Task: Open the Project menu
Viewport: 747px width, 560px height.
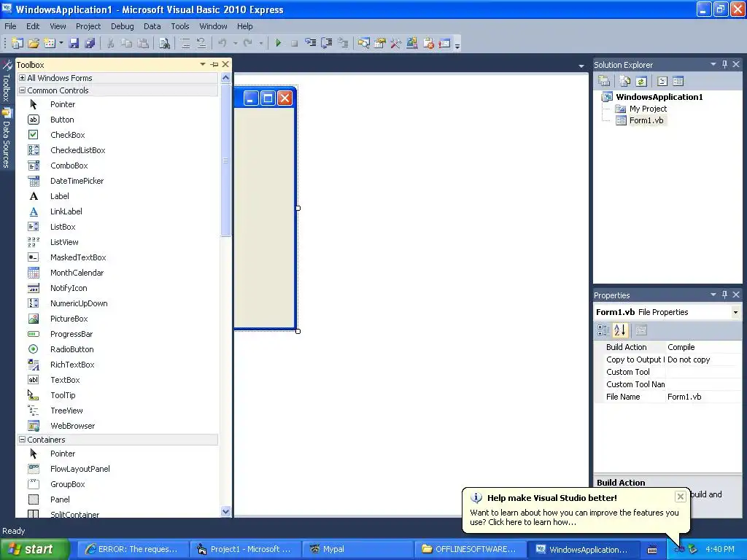Action: pyautogui.click(x=88, y=26)
